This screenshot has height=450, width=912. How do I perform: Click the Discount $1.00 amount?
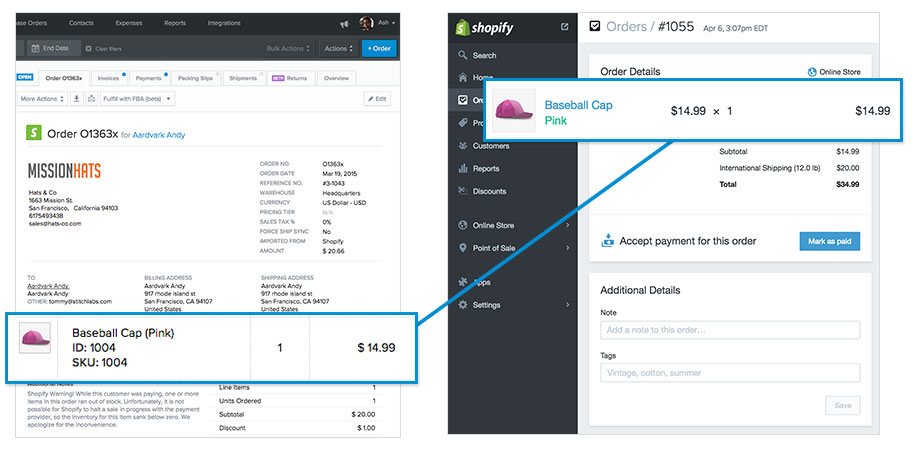[x=366, y=428]
